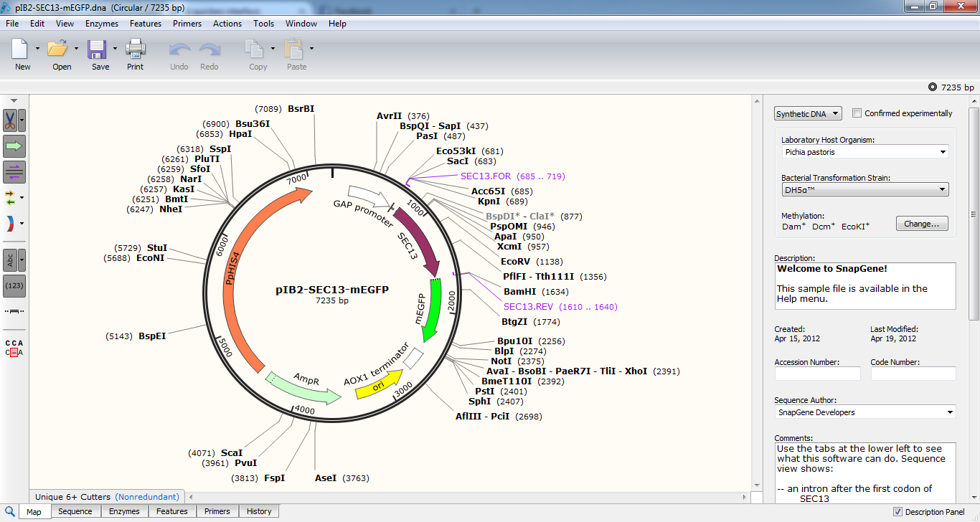Click the Open folder icon

[x=57, y=49]
